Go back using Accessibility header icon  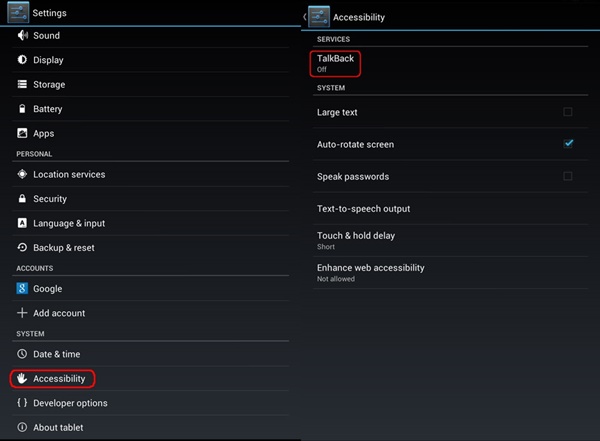tap(316, 17)
